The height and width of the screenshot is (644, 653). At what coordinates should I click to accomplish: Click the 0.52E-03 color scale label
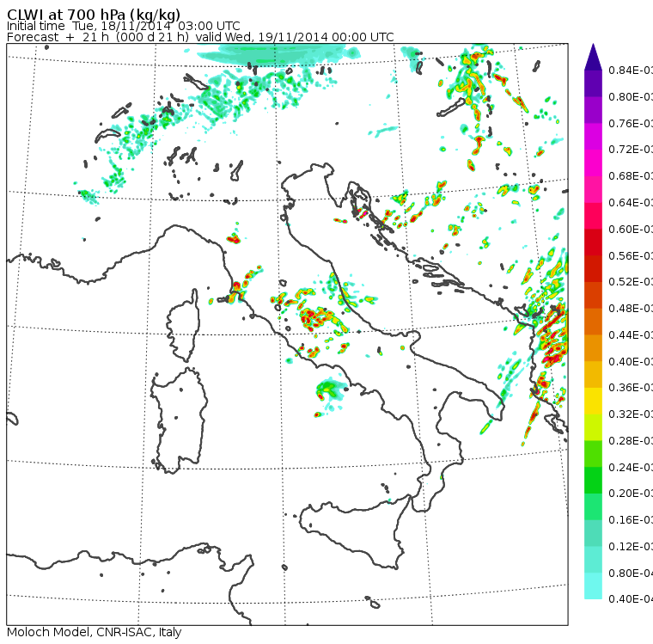(x=631, y=282)
